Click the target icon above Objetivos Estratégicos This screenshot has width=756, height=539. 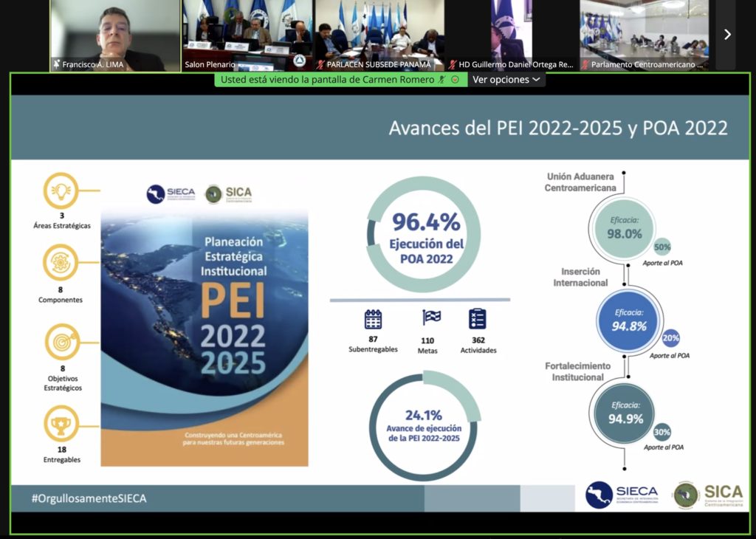[63, 342]
